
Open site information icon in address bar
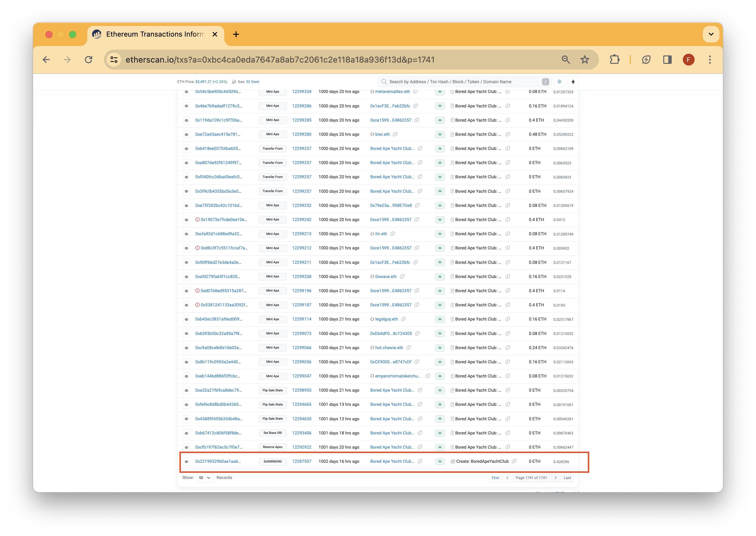pyautogui.click(x=114, y=60)
